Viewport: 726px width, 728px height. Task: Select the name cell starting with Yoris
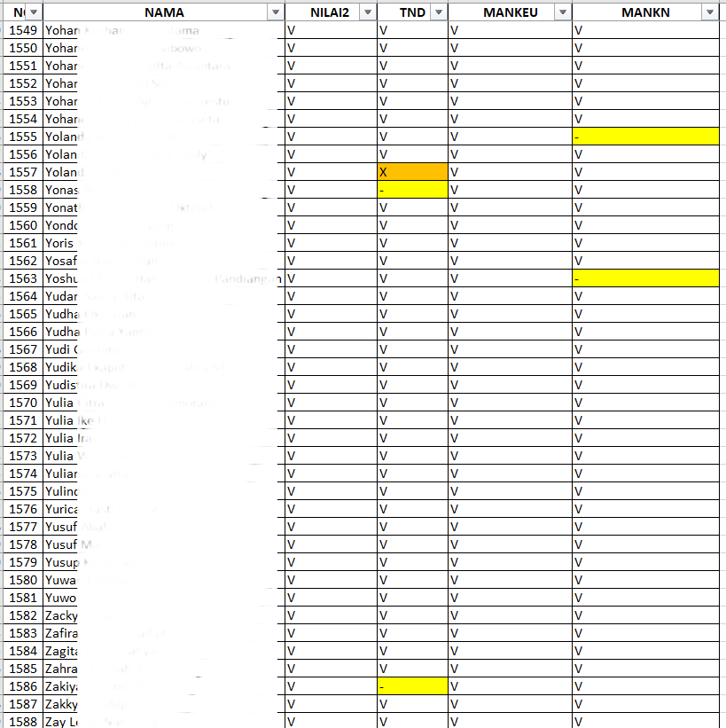pos(164,243)
